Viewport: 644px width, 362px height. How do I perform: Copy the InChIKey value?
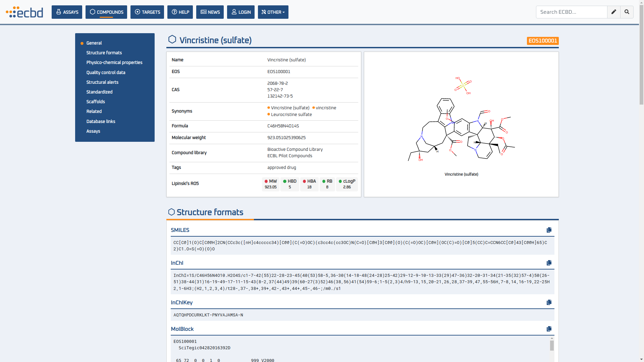click(549, 302)
